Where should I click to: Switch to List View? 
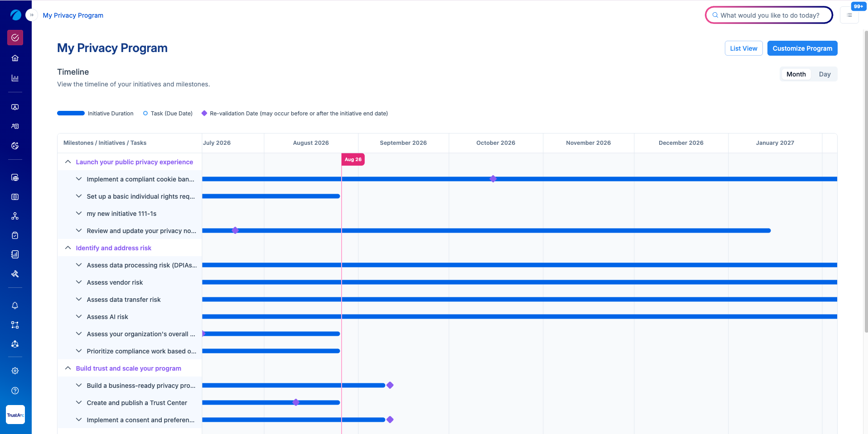coord(743,48)
